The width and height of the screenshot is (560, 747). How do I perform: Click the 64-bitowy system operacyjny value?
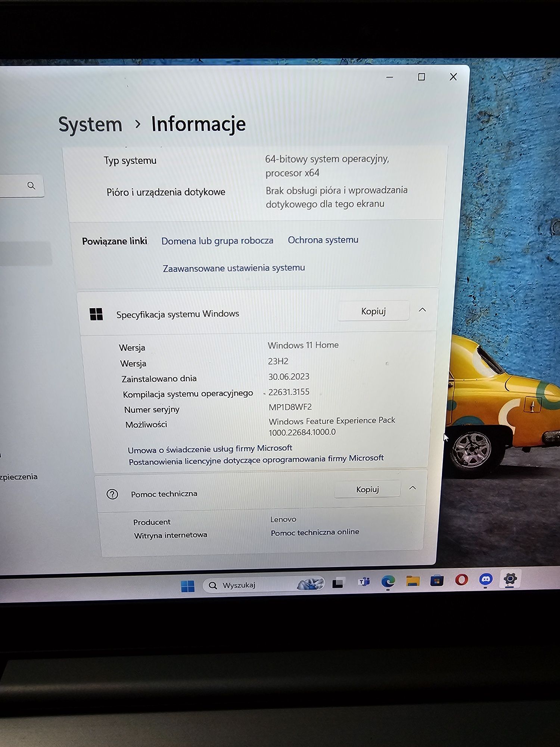click(327, 166)
